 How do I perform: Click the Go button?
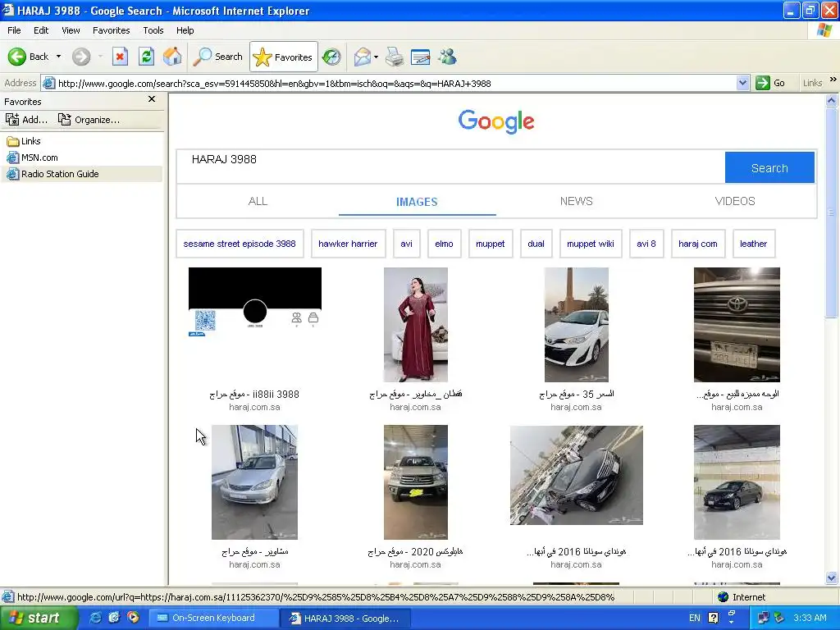pyautogui.click(x=771, y=83)
